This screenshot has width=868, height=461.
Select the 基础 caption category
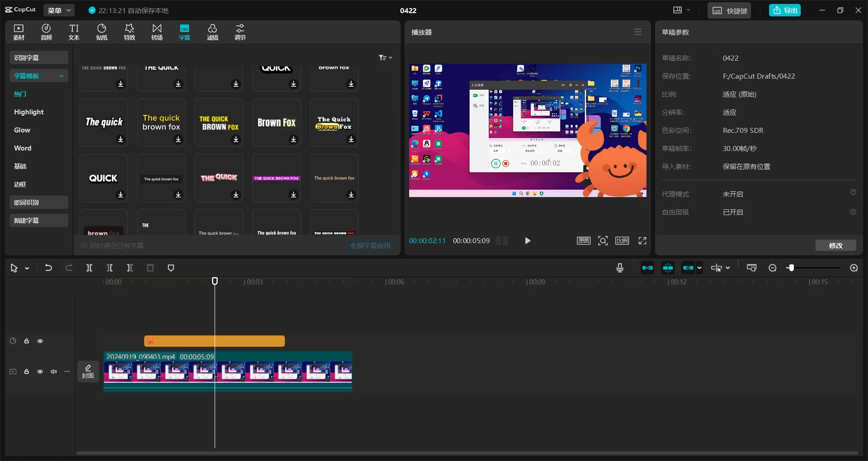pos(20,166)
